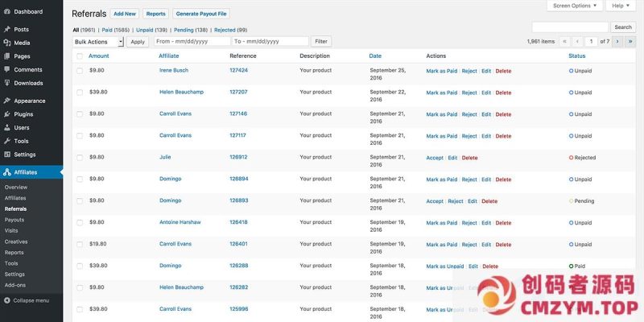Check the box for Irene Busch's referral
Viewport: 644px width, 322px height.
[x=79, y=71]
